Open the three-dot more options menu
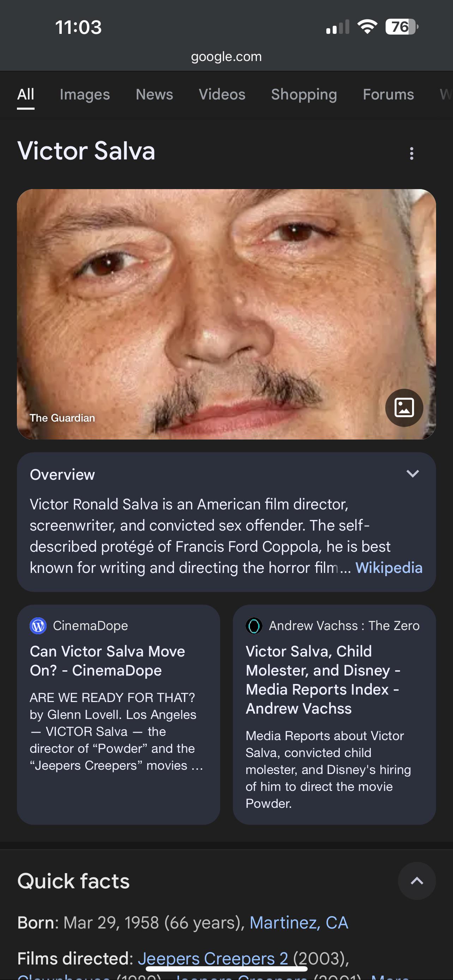The width and height of the screenshot is (453, 980). coord(411,153)
